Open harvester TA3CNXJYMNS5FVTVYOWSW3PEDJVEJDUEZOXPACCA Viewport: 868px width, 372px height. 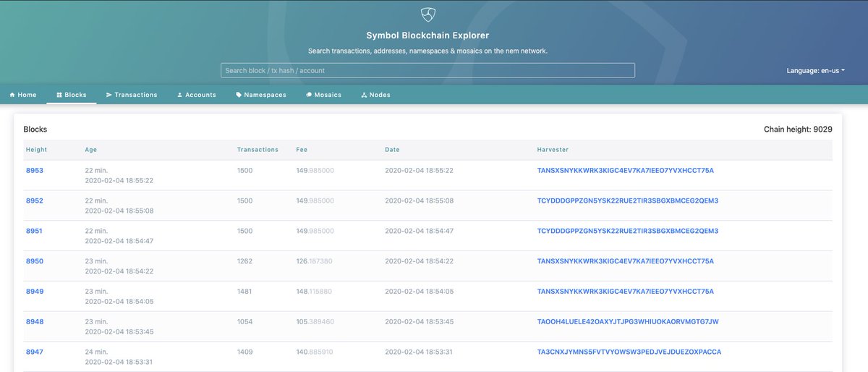629,352
